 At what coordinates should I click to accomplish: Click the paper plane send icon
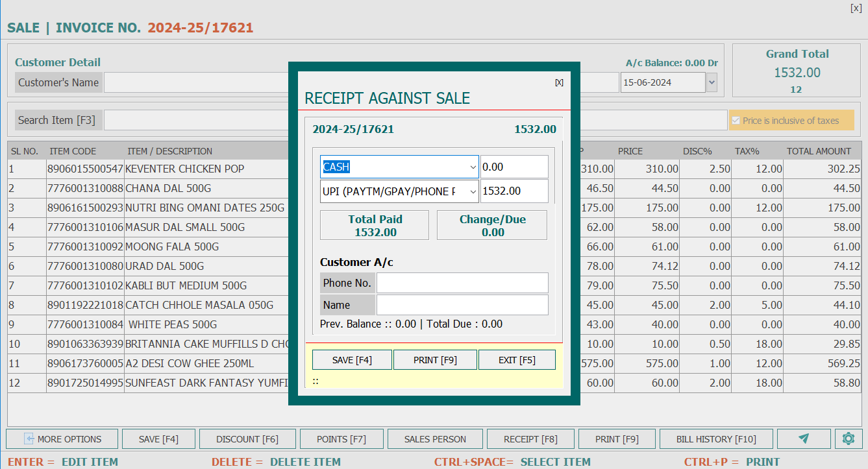click(804, 439)
